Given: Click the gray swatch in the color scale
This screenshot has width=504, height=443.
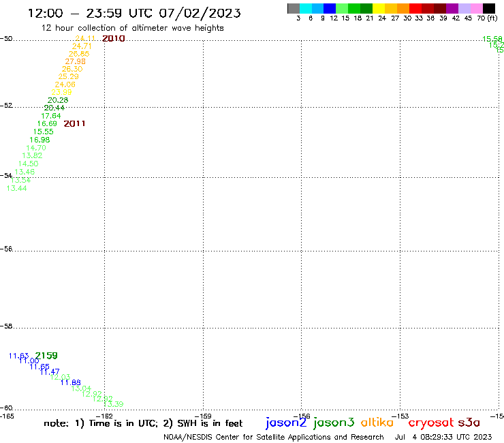Looking at the screenshot, I should pyautogui.click(x=294, y=8).
